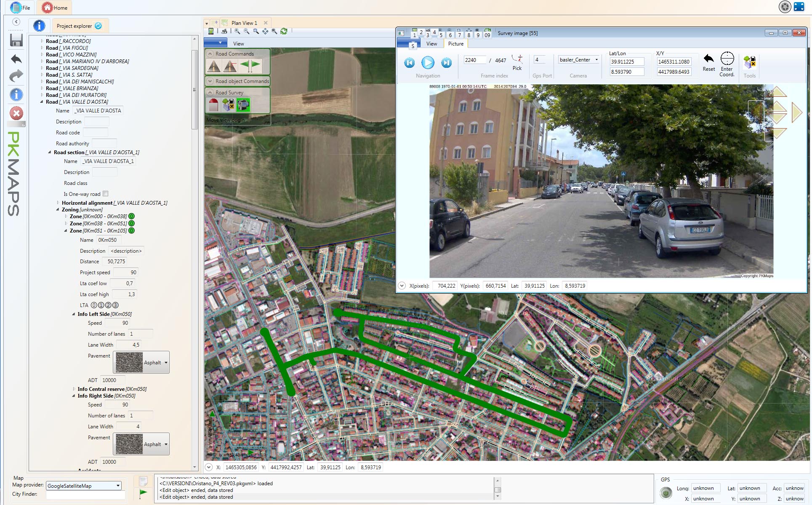Click the fullscreen icon in top right corner
The width and height of the screenshot is (812, 505).
point(799,7)
